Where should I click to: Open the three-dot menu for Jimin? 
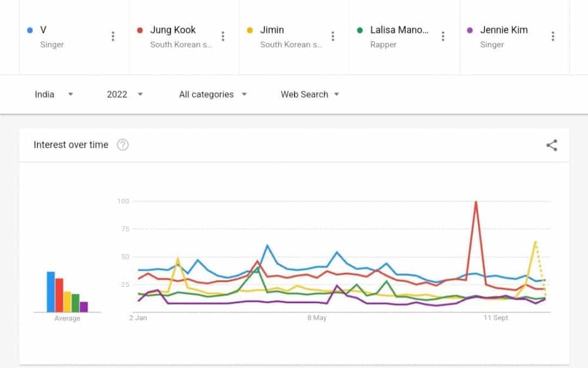click(x=333, y=36)
